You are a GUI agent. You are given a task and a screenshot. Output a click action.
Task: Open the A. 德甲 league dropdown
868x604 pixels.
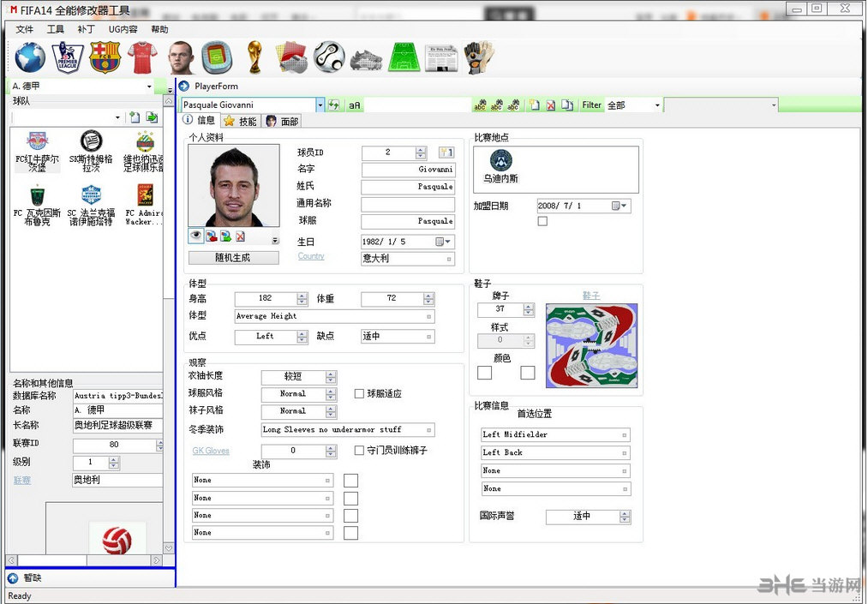(x=149, y=87)
